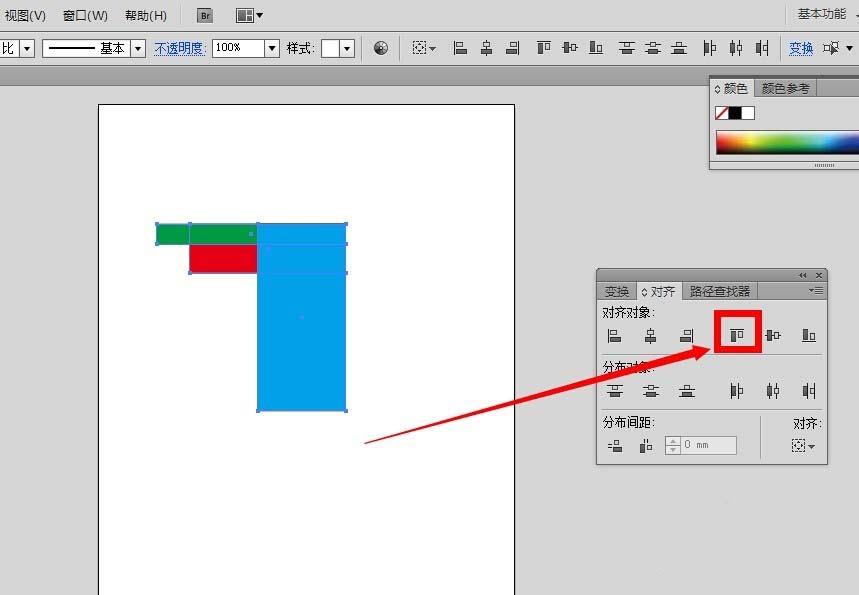
Task: Click horizontal align right in control bar
Action: (512, 48)
